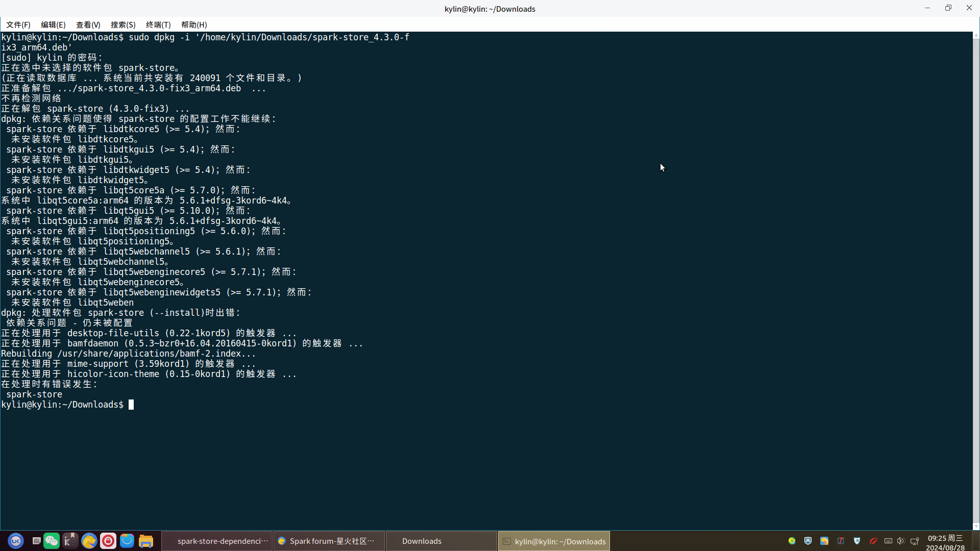Click the show desktop icon in taskbar
Screen dimensions: 980x551
[36, 541]
